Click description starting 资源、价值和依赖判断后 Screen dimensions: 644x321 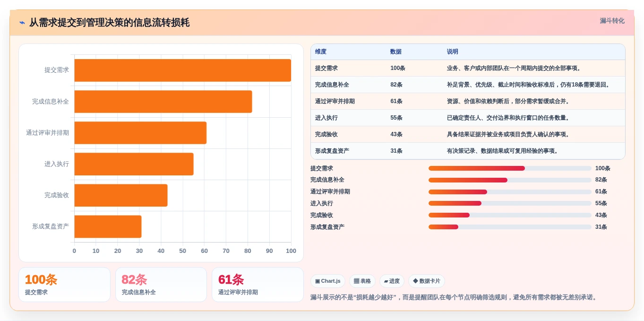509,101
